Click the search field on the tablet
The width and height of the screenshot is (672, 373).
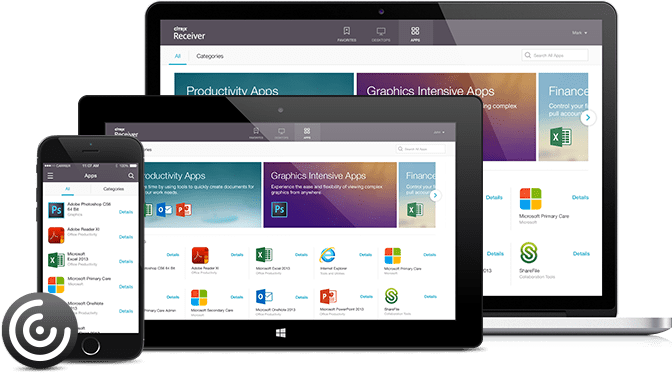tap(420, 149)
